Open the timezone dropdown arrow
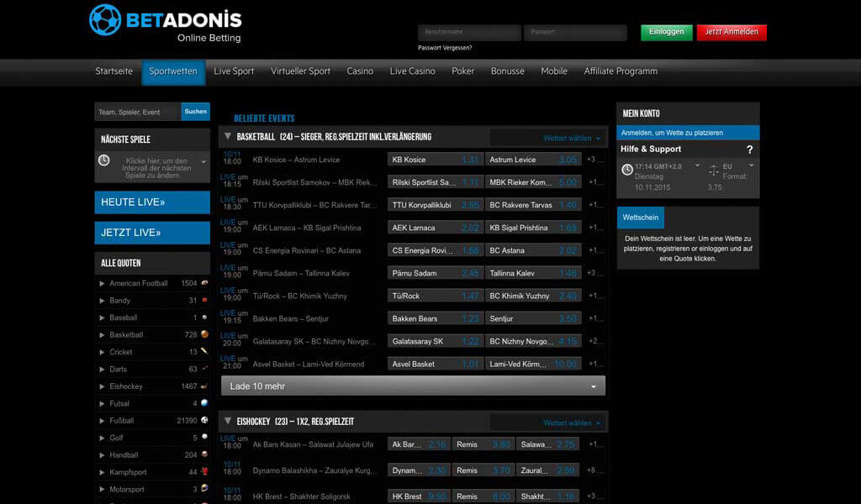Screen dimensions: 861x504 [x=697, y=165]
